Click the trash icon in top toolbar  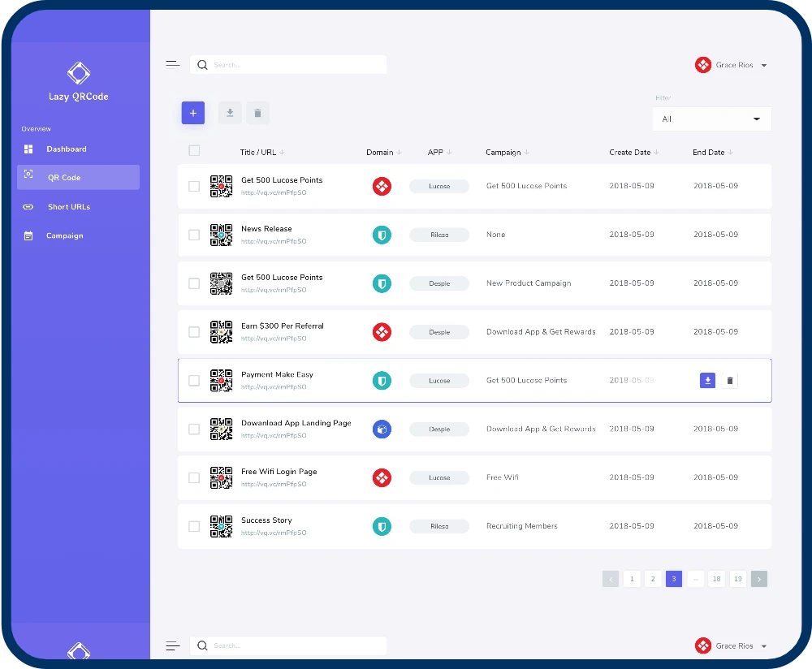257,114
